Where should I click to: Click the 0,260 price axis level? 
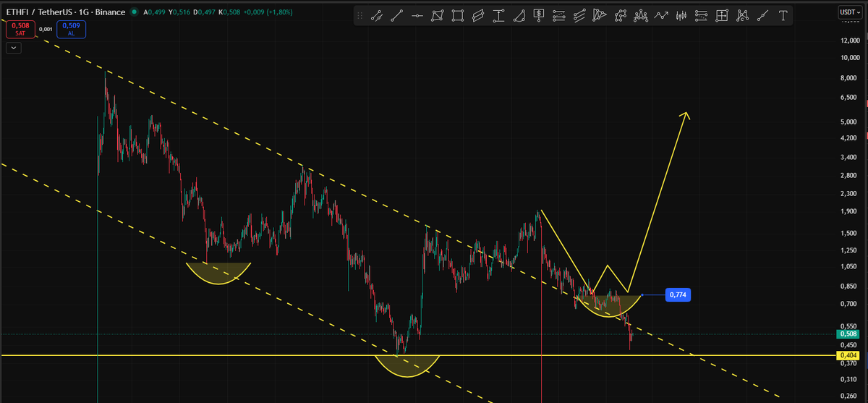click(848, 396)
